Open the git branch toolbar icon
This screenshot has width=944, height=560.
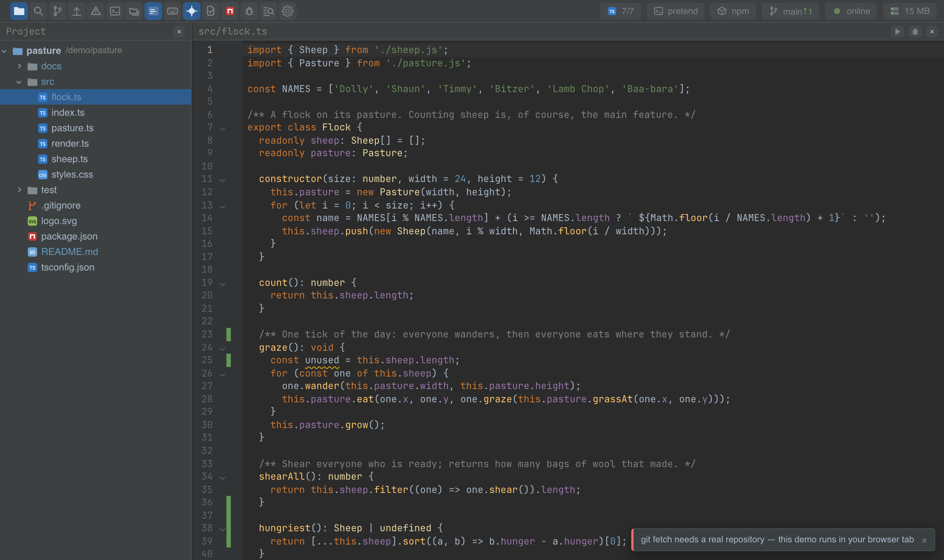pyautogui.click(x=58, y=11)
